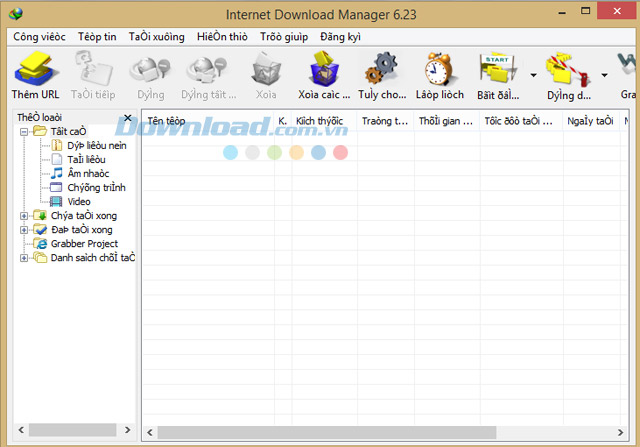Click the Thêm URL toolbar icon
This screenshot has width=640, height=447.
tap(36, 70)
